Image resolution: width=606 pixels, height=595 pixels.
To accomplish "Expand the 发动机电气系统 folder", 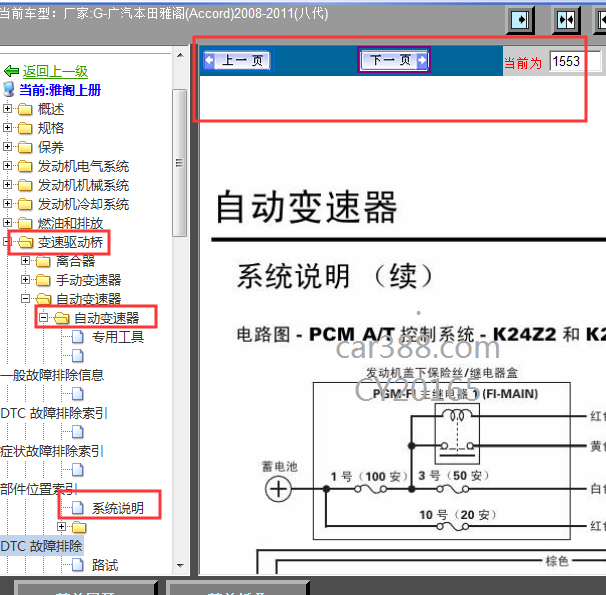I will [x=7, y=166].
